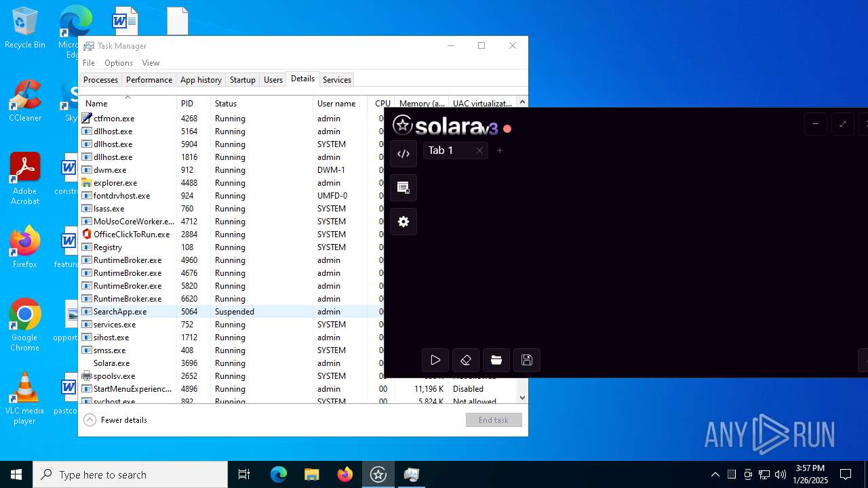Open the File menu in Task Manager
The height and width of the screenshot is (488, 868).
pyautogui.click(x=89, y=63)
